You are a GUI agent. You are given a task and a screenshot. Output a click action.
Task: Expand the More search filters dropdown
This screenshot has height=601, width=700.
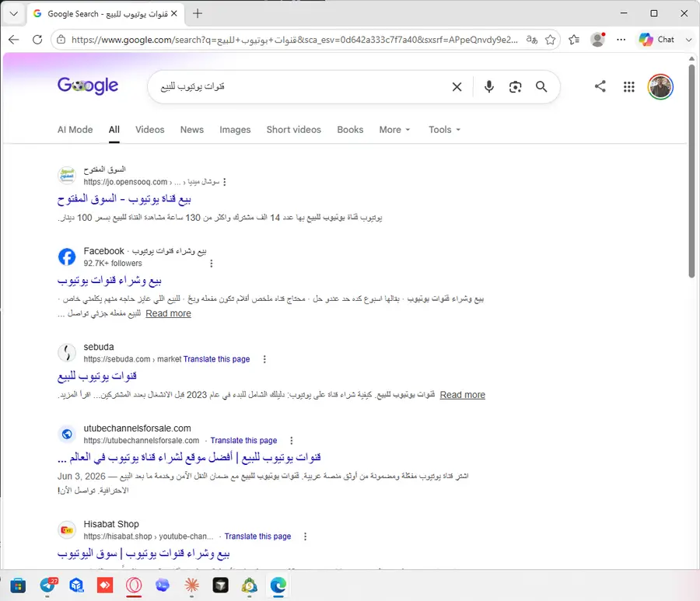pyautogui.click(x=394, y=129)
